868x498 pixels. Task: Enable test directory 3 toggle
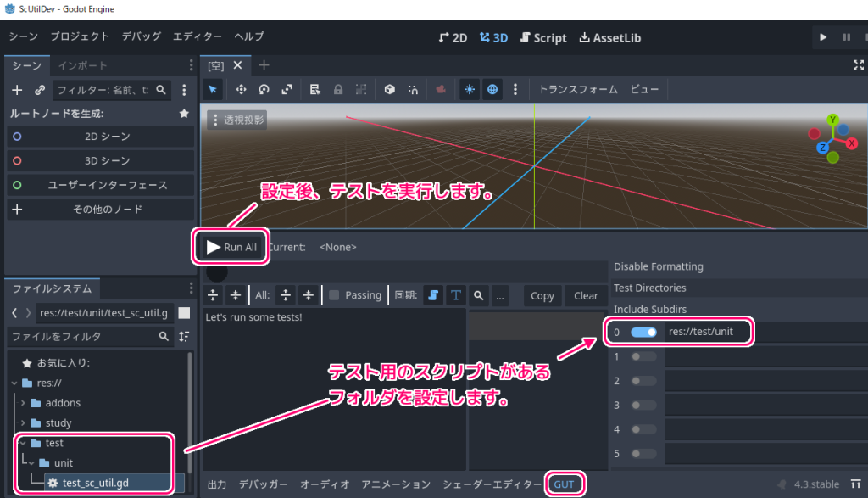[x=643, y=405]
